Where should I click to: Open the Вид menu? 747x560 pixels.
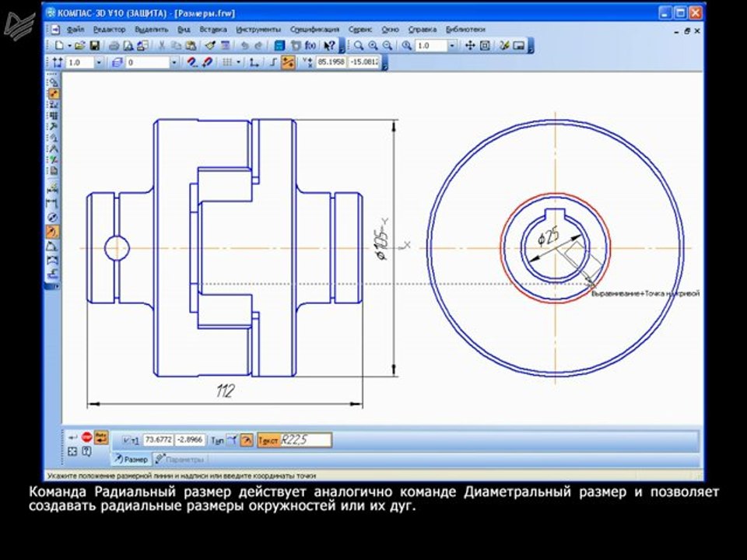(184, 30)
